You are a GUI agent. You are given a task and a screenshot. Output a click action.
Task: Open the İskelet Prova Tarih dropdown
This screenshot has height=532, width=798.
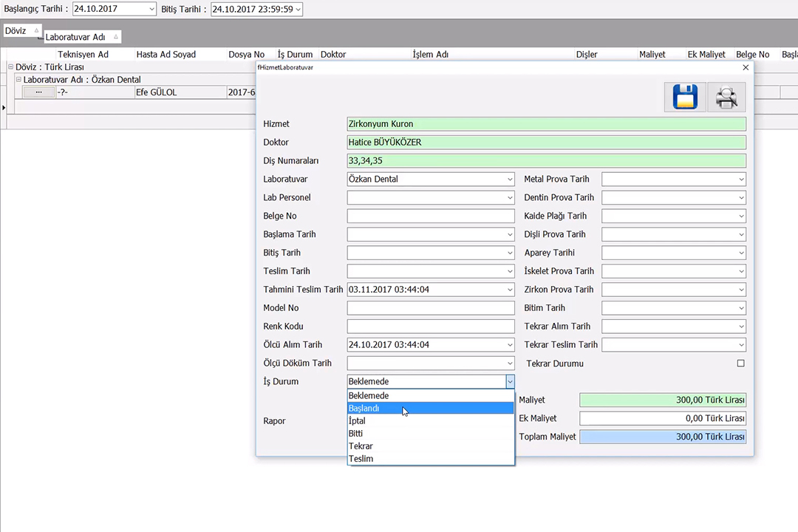point(742,271)
